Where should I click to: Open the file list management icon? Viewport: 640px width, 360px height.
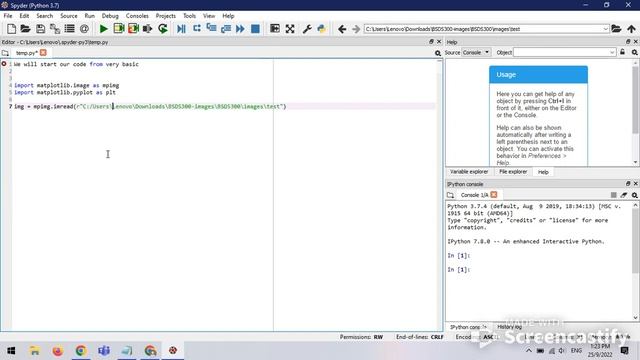69,29
